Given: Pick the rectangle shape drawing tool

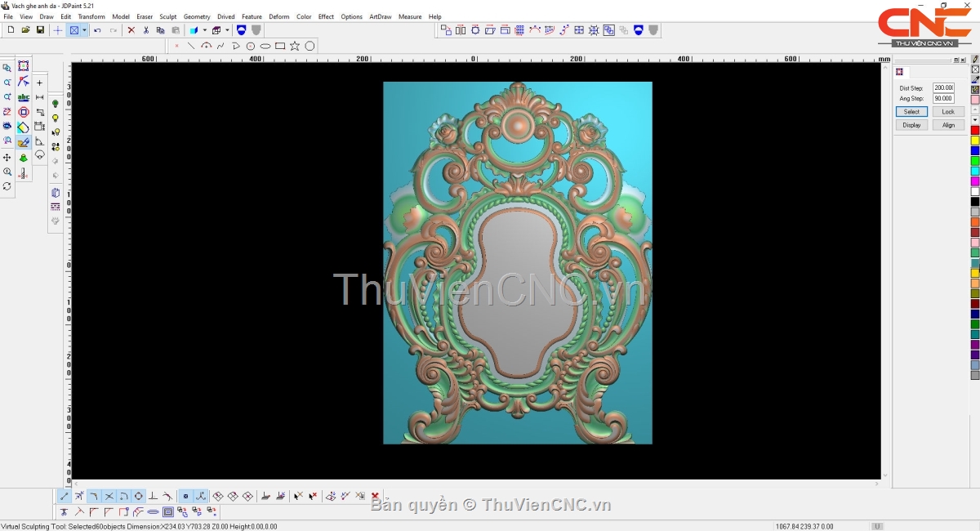Looking at the screenshot, I should pyautogui.click(x=280, y=46).
